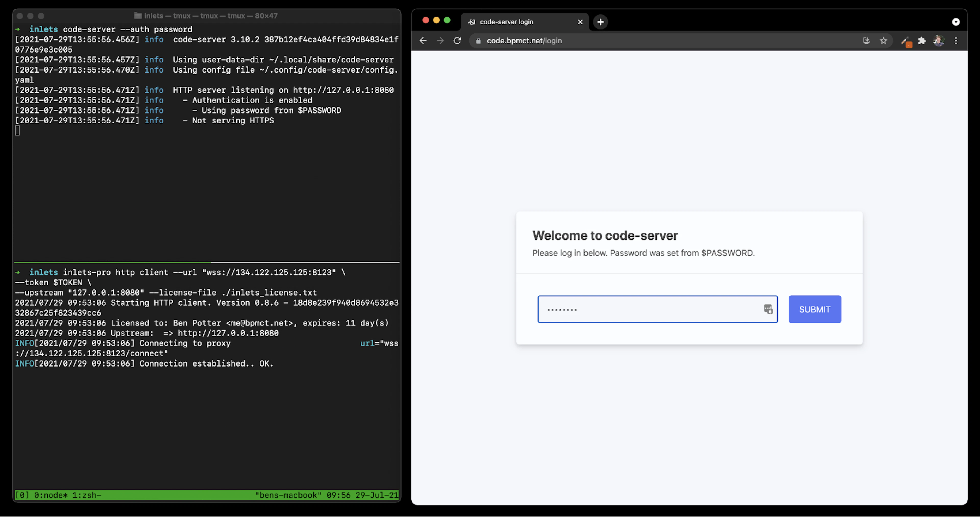
Task: Open a new Chrome tab
Action: (x=600, y=22)
